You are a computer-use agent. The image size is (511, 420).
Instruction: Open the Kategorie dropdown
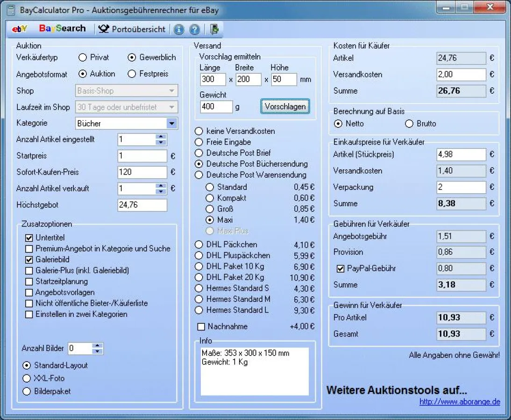pos(172,124)
